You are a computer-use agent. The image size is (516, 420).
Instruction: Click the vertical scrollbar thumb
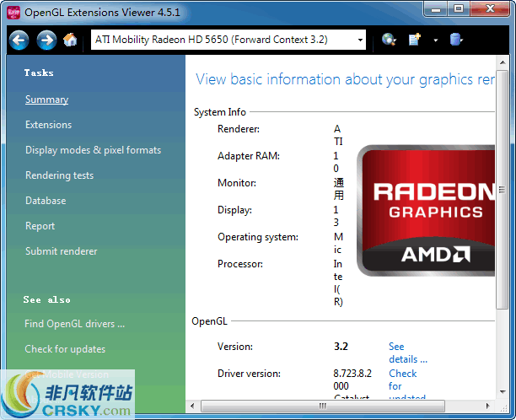(x=503, y=189)
